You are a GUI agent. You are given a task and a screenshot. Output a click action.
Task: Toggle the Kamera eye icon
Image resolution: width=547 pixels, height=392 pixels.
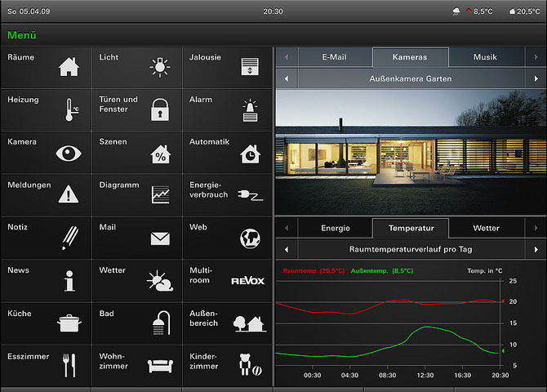[69, 153]
